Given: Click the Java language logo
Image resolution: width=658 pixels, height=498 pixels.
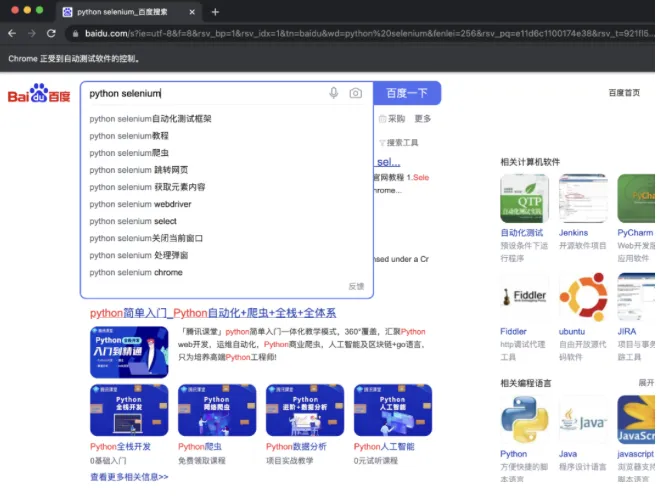Looking at the screenshot, I should (x=583, y=420).
